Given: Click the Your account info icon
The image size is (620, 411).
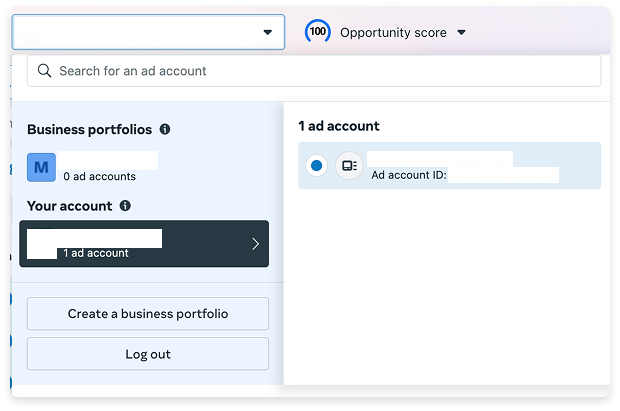Looking at the screenshot, I should (x=125, y=206).
